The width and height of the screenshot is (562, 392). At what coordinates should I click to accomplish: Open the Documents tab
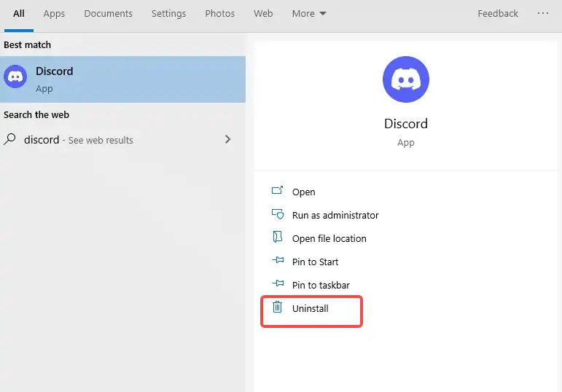click(108, 14)
